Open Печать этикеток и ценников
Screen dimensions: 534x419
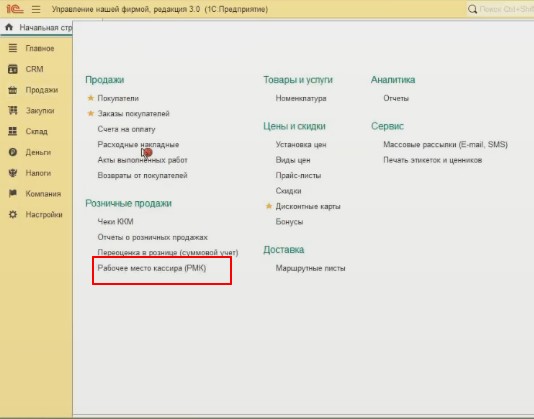point(433,160)
